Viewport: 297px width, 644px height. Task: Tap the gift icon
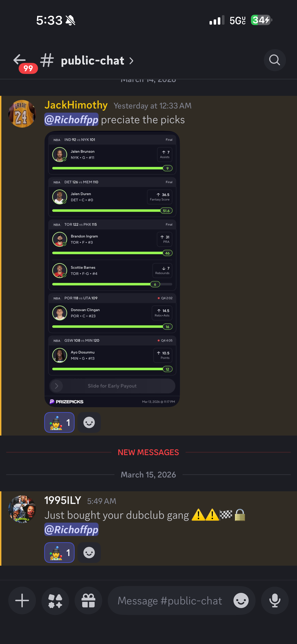[x=88, y=600]
